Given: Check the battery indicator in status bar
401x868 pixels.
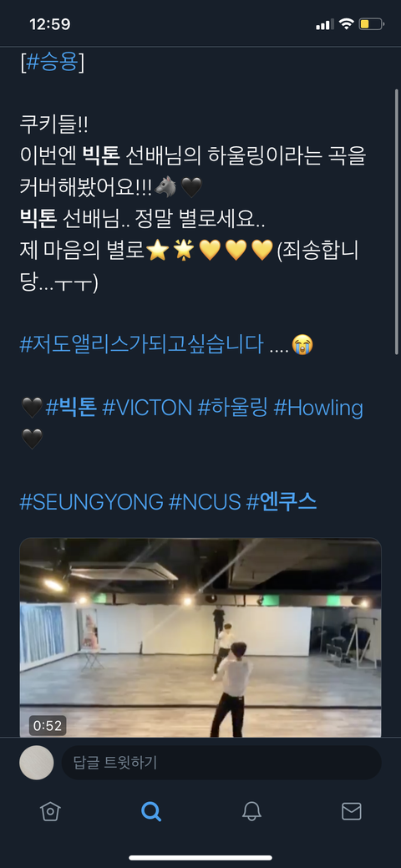Looking at the screenshot, I should [x=371, y=24].
